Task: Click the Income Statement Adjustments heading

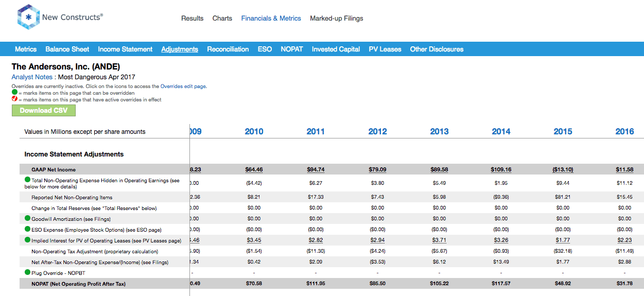Action: tap(74, 154)
